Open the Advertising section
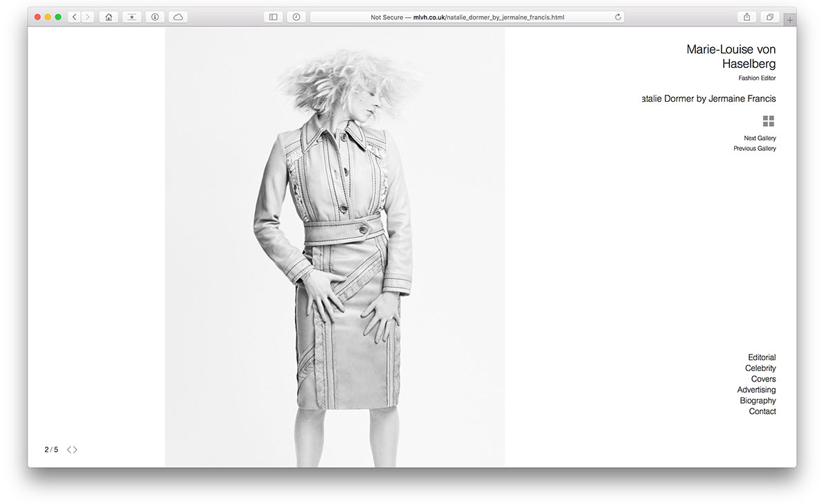The width and height of the screenshot is (831, 504). [756, 390]
